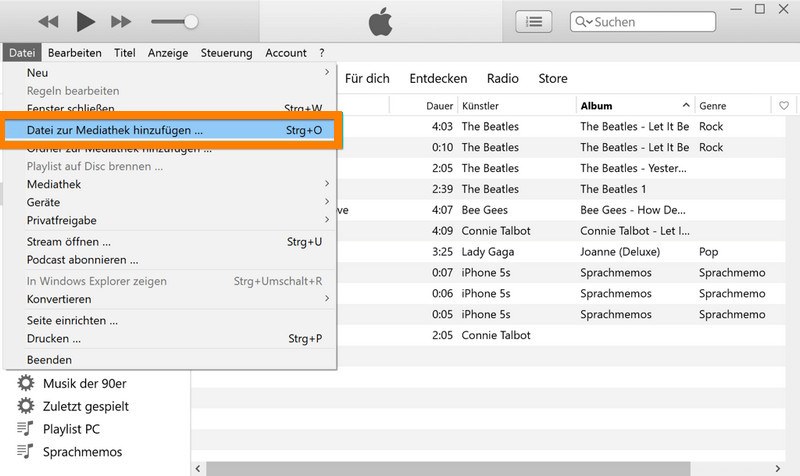This screenshot has width=800, height=476.
Task: Toggle Album sort direction arrow
Action: (x=686, y=105)
